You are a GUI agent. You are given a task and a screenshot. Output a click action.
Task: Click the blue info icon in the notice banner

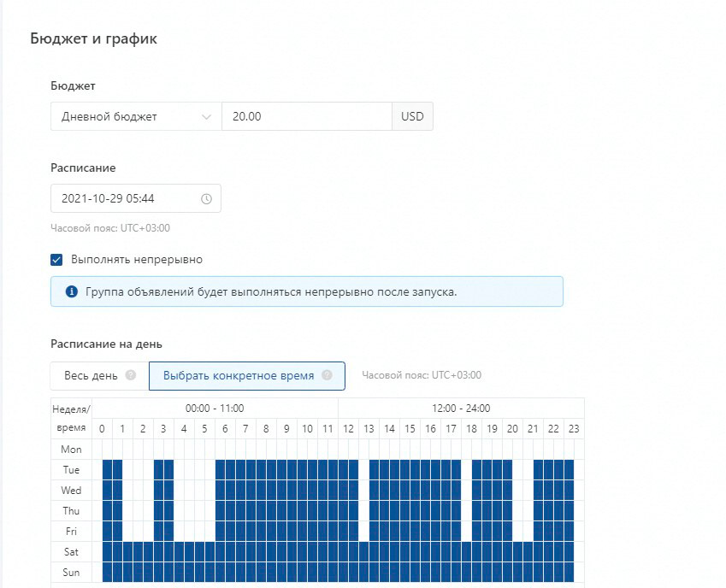[71, 291]
